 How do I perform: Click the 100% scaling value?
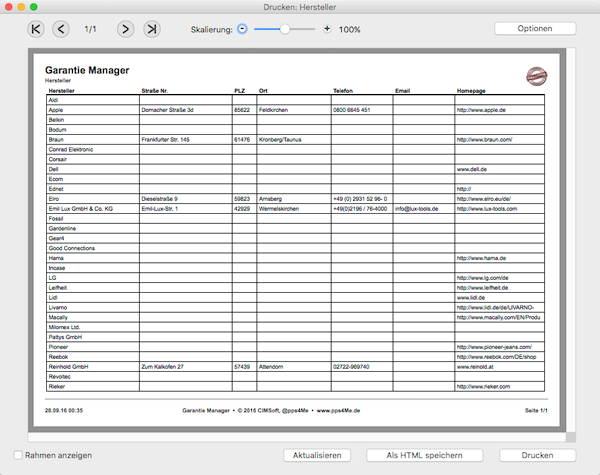[x=349, y=29]
